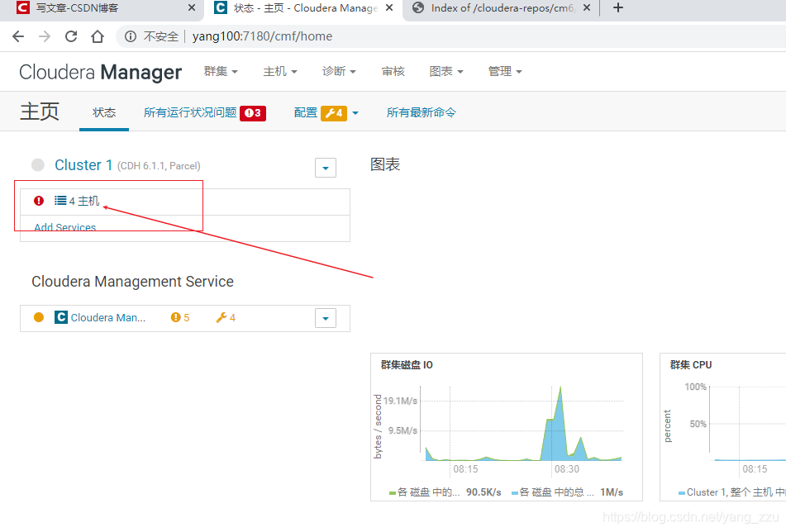The height and width of the screenshot is (532, 786).
Task: Click the orange wrench badge 4
Action: point(334,113)
